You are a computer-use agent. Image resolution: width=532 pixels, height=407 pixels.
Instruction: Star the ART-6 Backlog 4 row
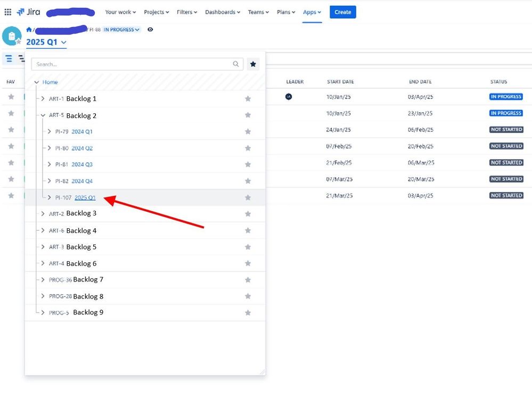pyautogui.click(x=248, y=230)
